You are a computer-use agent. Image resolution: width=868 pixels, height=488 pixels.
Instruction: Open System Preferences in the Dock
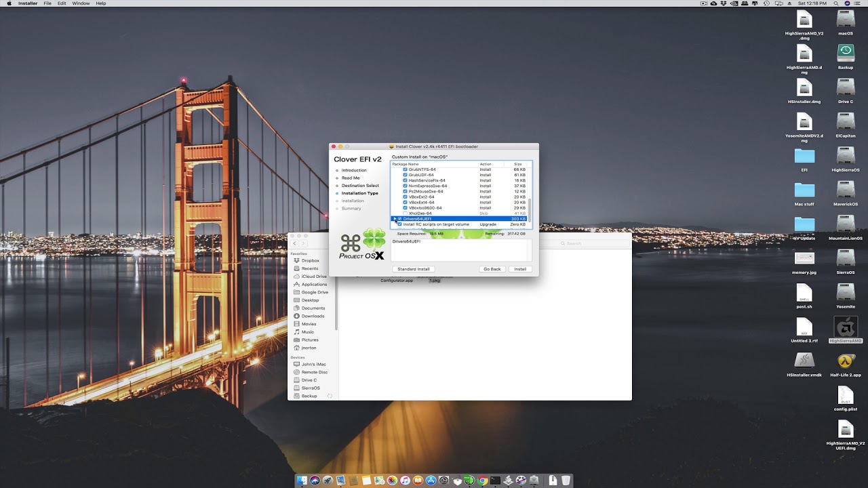pyautogui.click(x=443, y=481)
